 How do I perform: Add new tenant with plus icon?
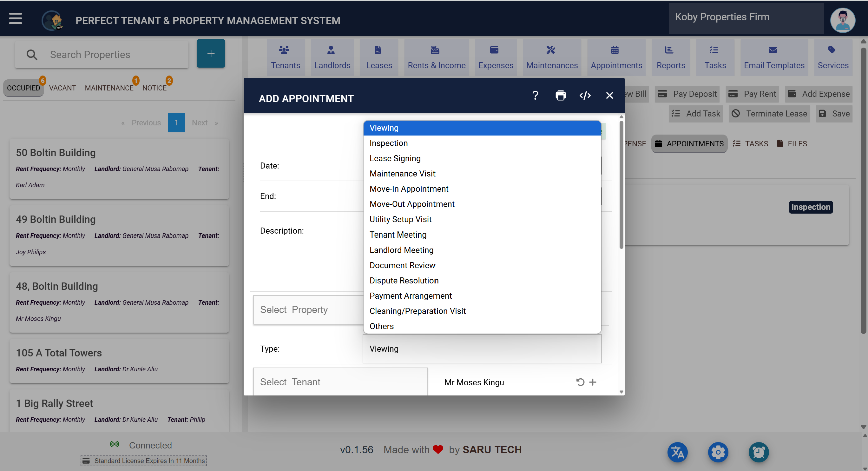pyautogui.click(x=593, y=382)
